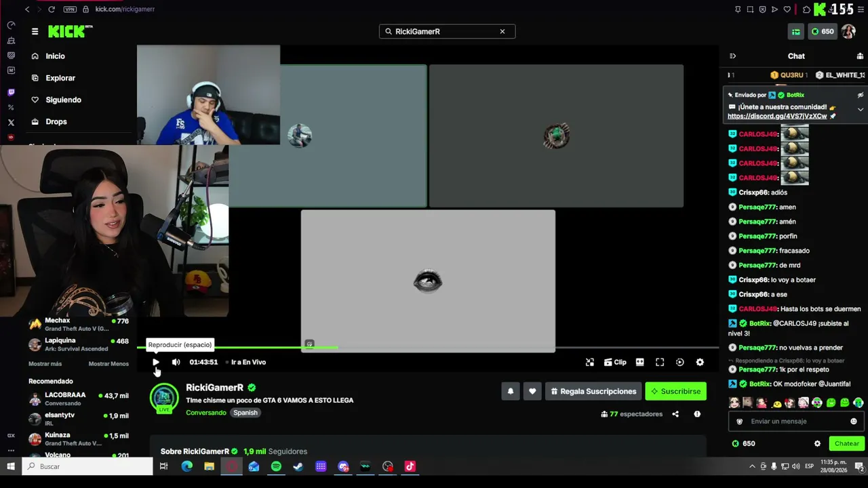Open the discord.gg link in pinned message
The height and width of the screenshot is (488, 868).
pos(777,116)
